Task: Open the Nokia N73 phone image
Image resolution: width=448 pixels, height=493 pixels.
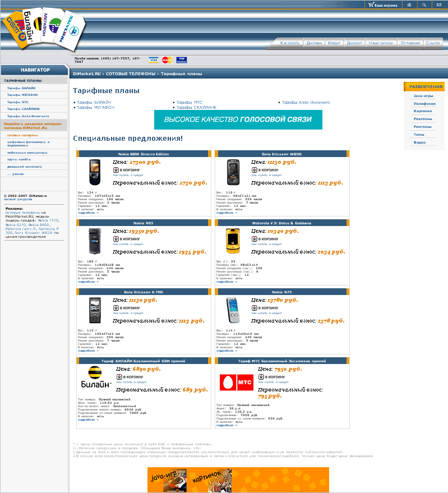Action: (233, 310)
